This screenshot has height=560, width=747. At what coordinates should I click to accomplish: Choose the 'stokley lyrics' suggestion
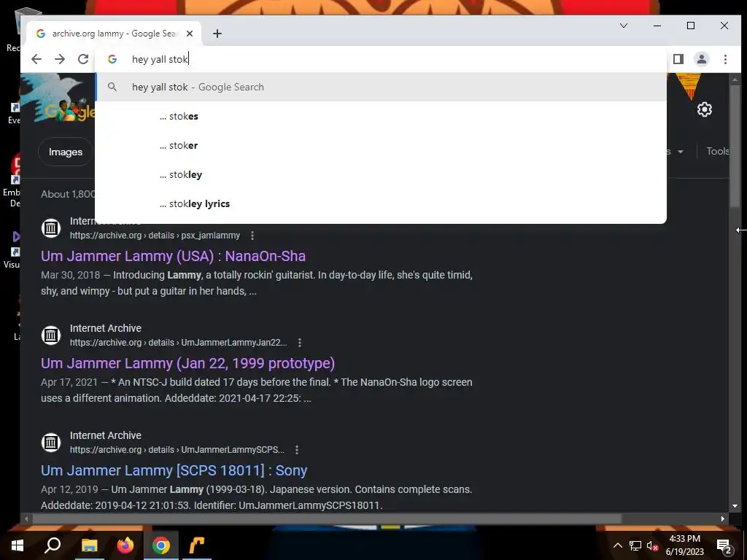381,203
